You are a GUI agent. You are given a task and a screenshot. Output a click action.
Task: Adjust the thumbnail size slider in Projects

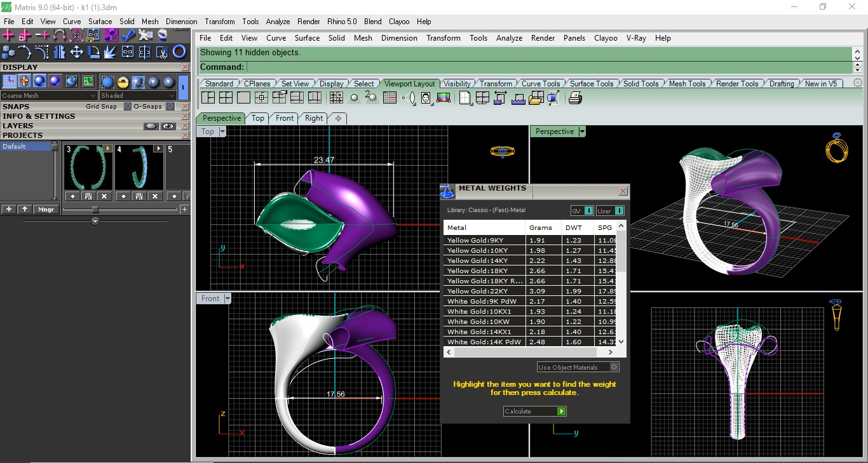95,210
